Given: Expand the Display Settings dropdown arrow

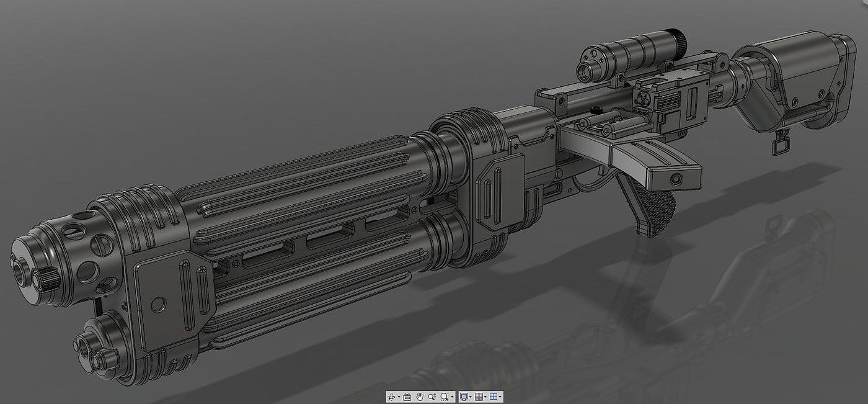Looking at the screenshot, I should [471, 397].
